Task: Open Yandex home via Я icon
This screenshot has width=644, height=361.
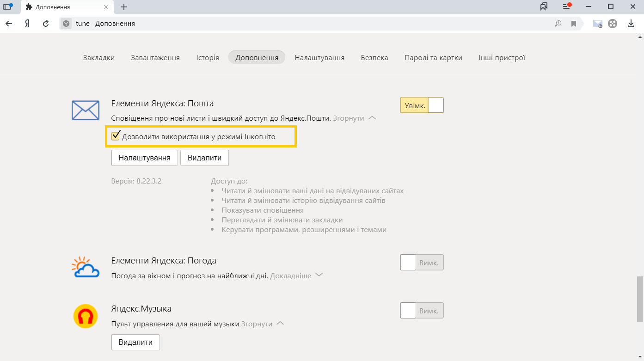Action: click(x=27, y=24)
